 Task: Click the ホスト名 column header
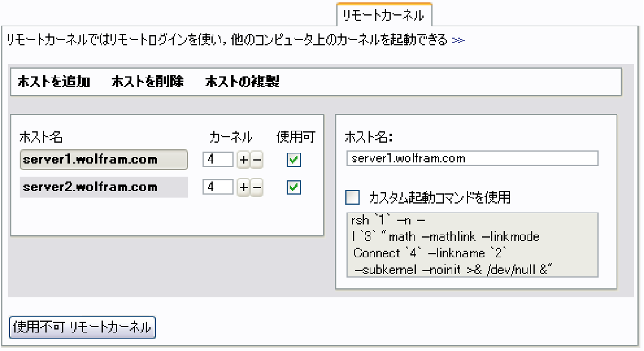coord(41,137)
